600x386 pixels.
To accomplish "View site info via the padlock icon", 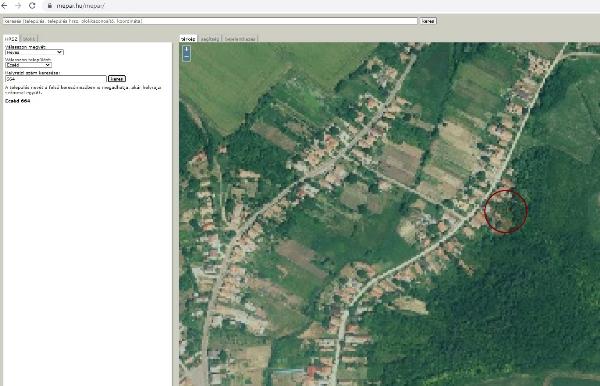I will [x=50, y=6].
